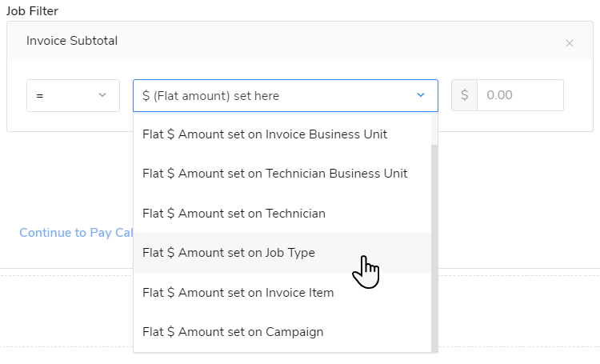Click empty card space right of the amount field

(578, 95)
